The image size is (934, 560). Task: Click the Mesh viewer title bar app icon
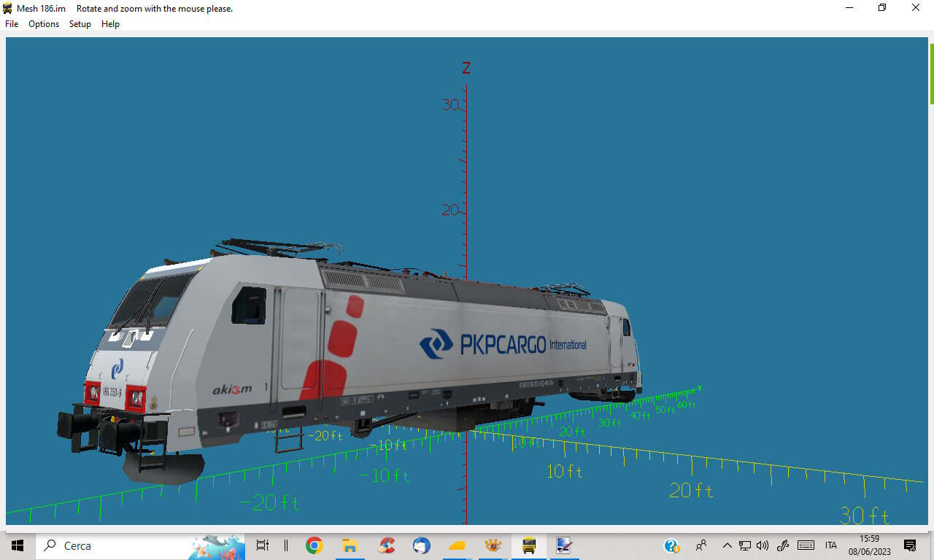(x=8, y=8)
